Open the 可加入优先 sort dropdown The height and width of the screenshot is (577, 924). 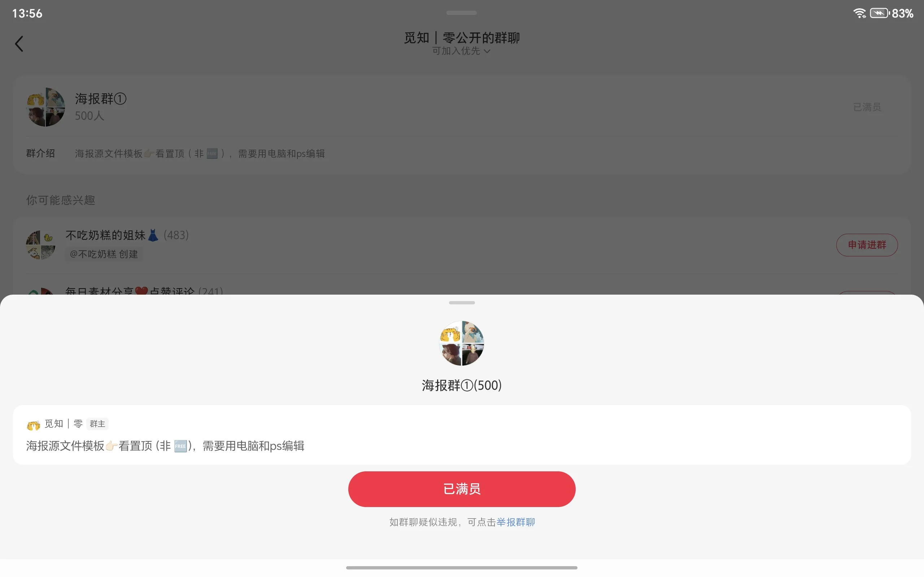[x=461, y=51]
